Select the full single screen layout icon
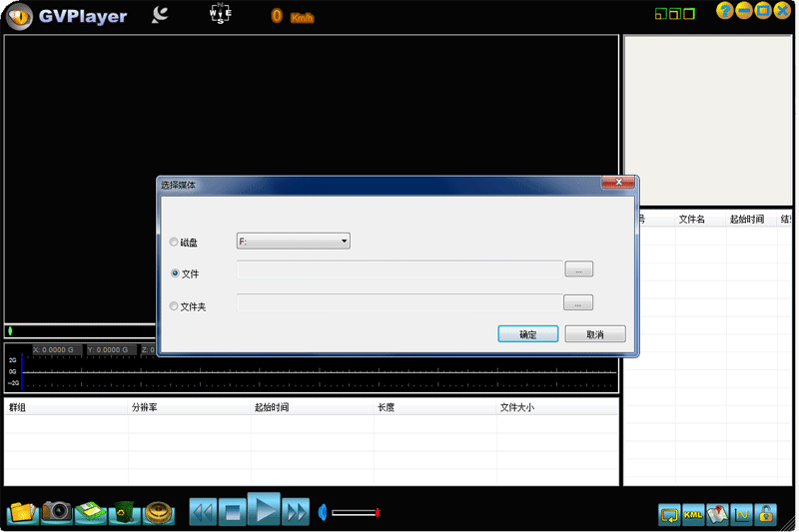Screen dimensions: 799x532 (x=689, y=14)
